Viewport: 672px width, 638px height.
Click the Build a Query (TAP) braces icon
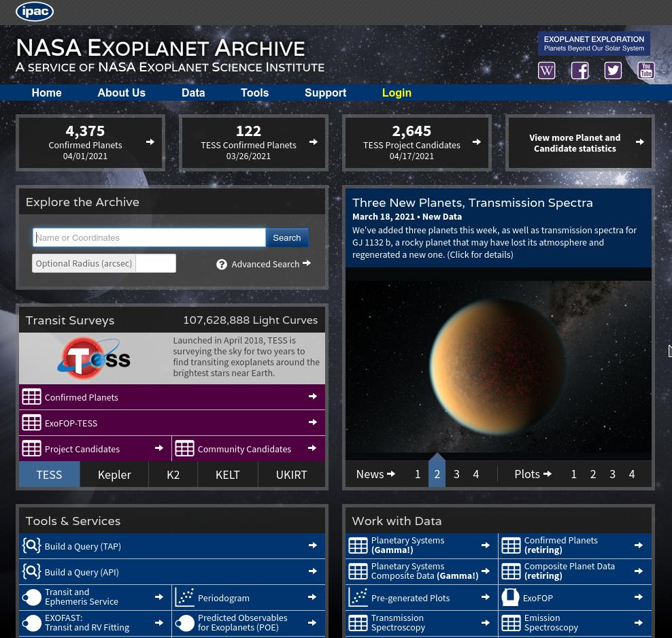31,545
